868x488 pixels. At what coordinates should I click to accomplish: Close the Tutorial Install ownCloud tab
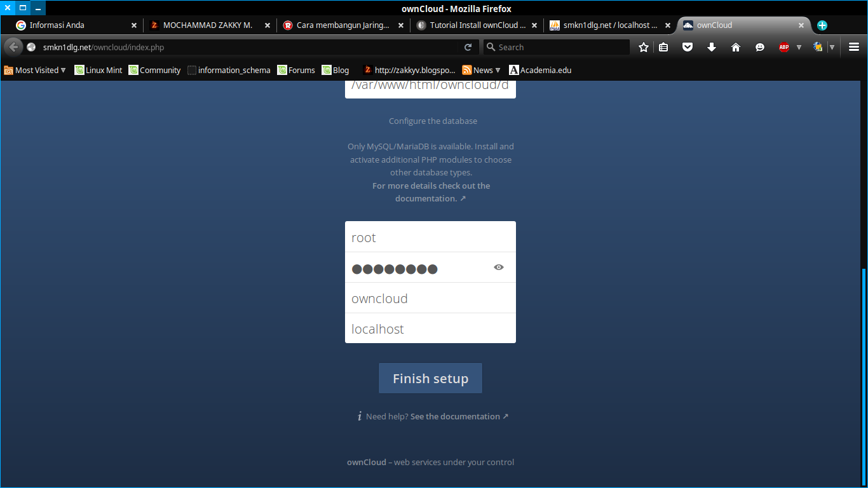pyautogui.click(x=534, y=25)
